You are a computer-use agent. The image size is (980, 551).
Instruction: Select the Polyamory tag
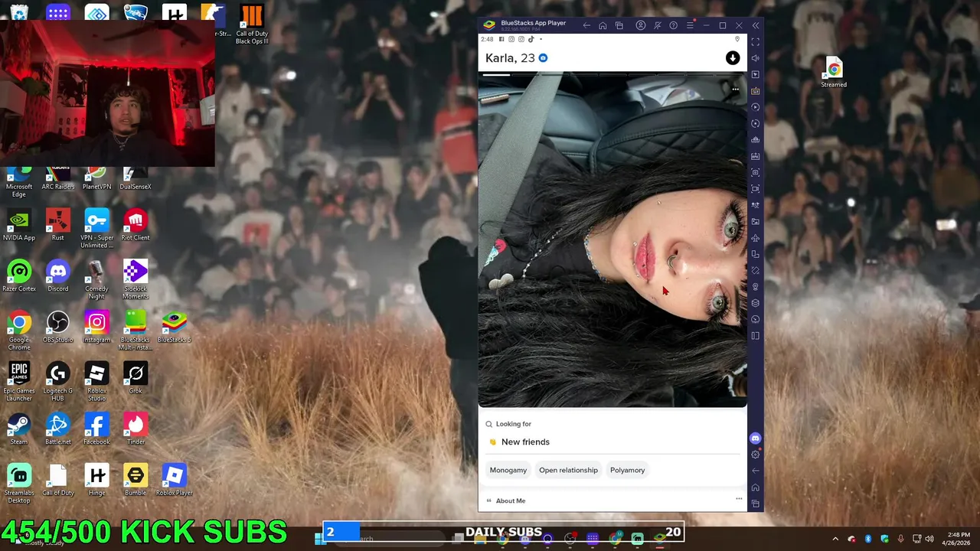coord(627,470)
